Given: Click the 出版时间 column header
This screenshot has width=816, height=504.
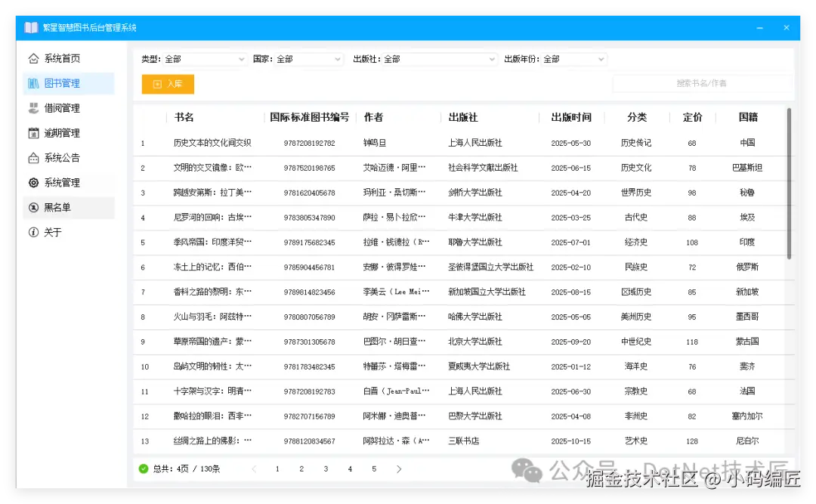Looking at the screenshot, I should (x=571, y=118).
